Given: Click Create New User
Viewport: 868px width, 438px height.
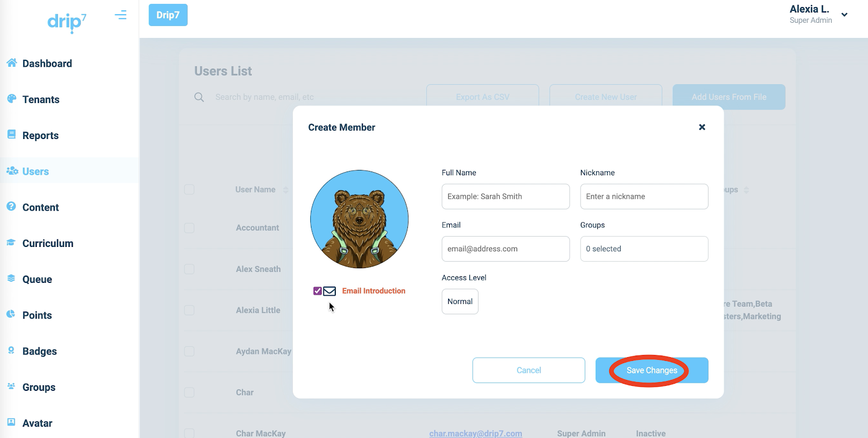Looking at the screenshot, I should pyautogui.click(x=606, y=97).
